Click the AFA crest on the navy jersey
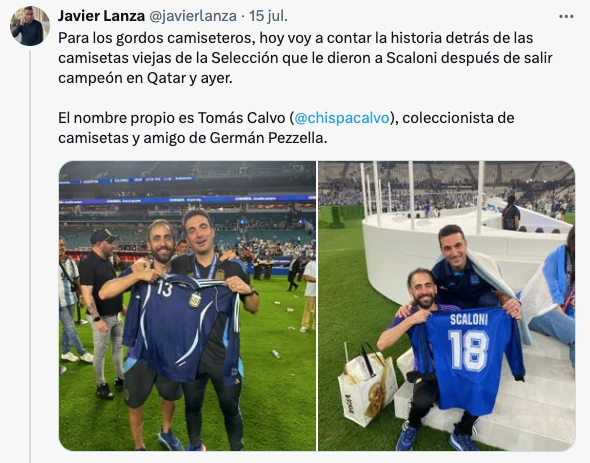The height and width of the screenshot is (463, 590). pyautogui.click(x=195, y=299)
